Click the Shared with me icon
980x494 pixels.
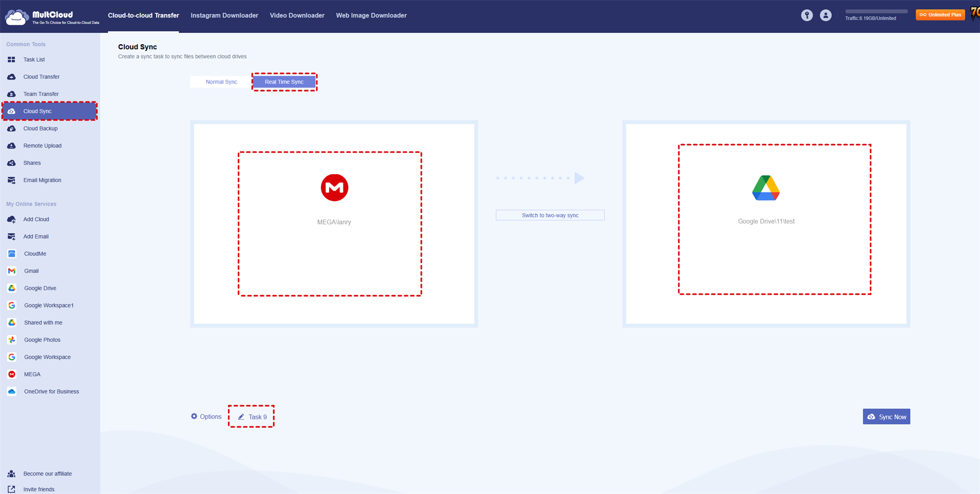pos(12,322)
